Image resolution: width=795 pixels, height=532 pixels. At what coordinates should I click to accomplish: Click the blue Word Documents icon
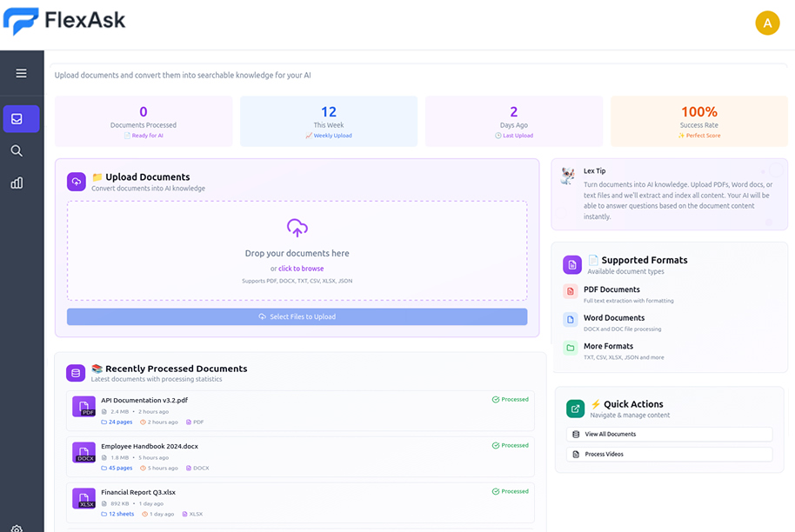tap(571, 320)
